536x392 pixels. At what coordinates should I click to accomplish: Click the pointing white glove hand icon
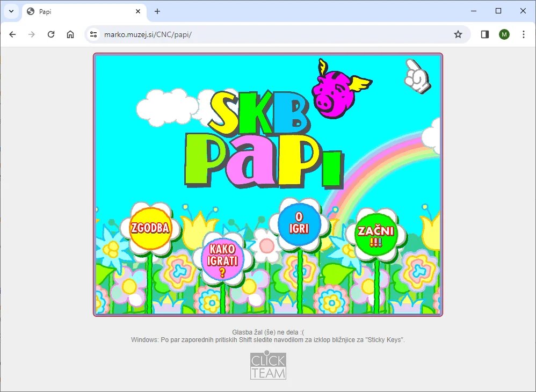(x=417, y=76)
